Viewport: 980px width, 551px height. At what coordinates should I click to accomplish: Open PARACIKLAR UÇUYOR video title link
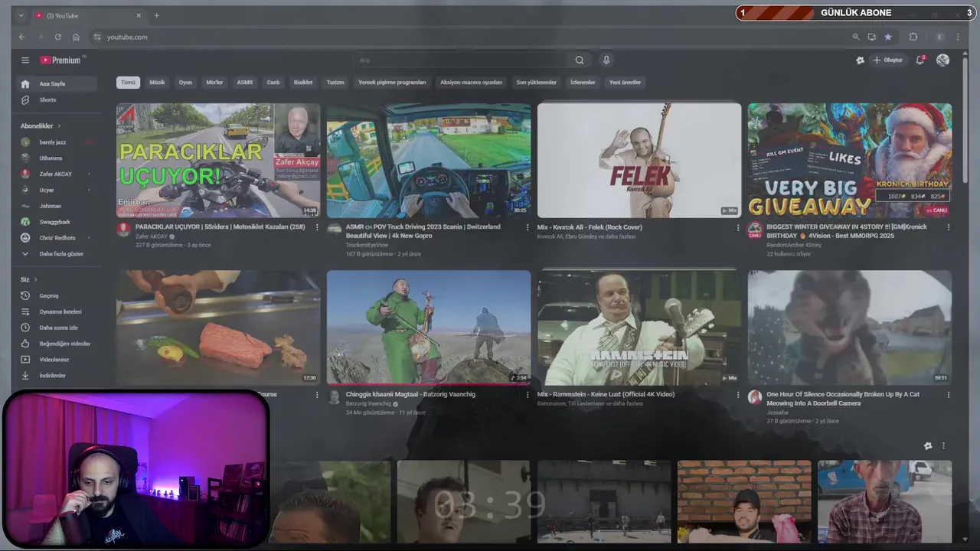(x=220, y=227)
